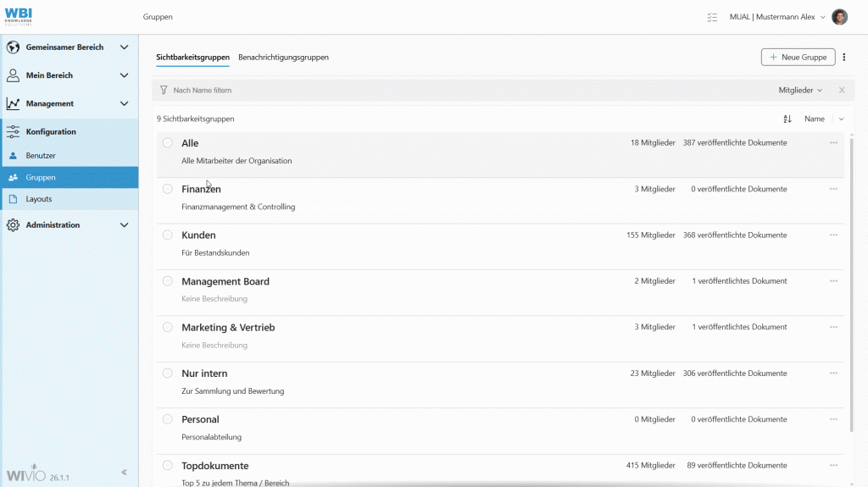Select the Finanzen group radio button

point(168,189)
